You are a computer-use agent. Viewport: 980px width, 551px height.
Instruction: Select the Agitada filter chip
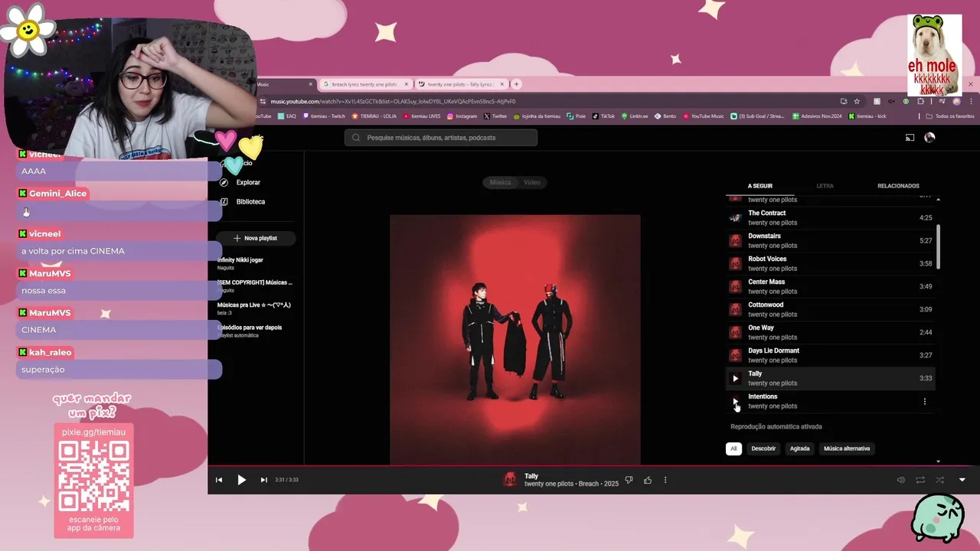click(x=800, y=448)
